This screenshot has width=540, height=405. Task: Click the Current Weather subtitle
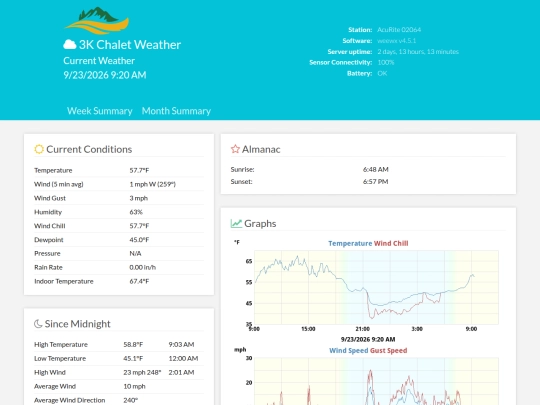click(99, 61)
